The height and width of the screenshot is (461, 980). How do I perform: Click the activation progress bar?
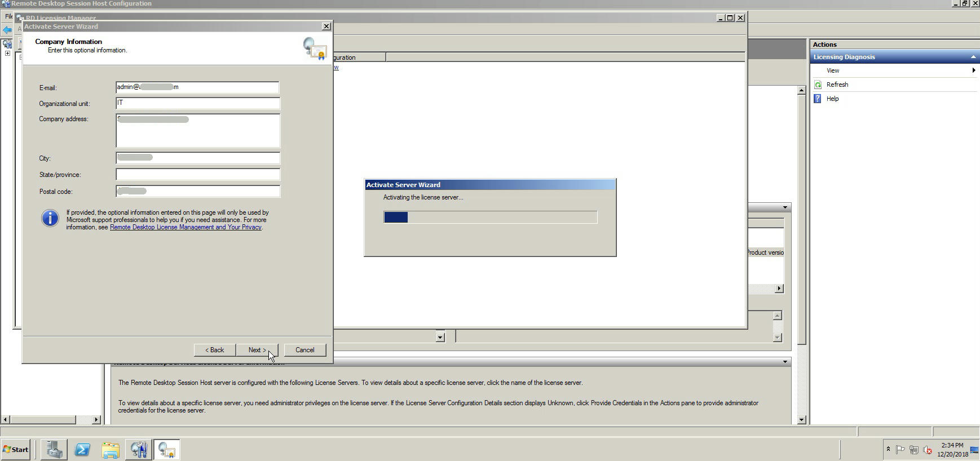click(x=490, y=217)
